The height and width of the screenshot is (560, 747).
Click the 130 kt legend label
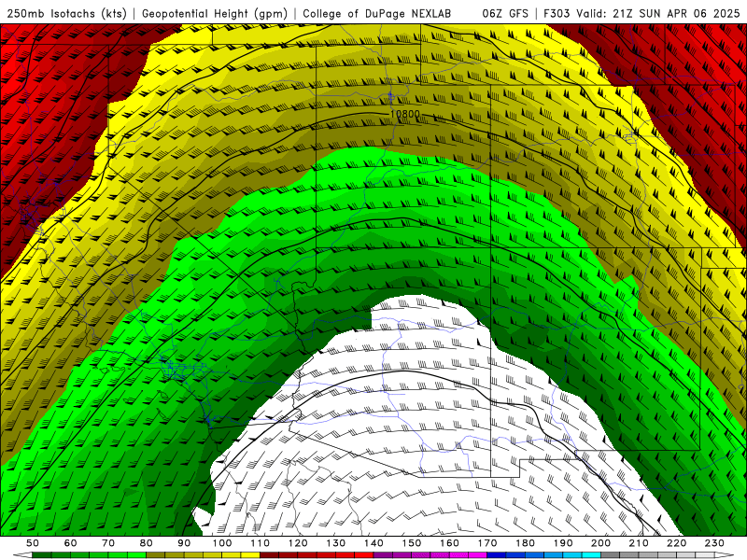[336, 543]
